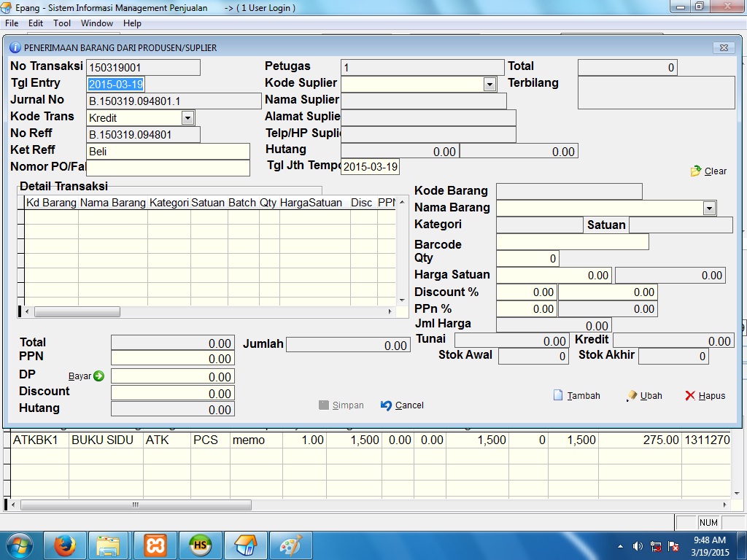
Task: Open the Tool menu
Action: point(62,23)
